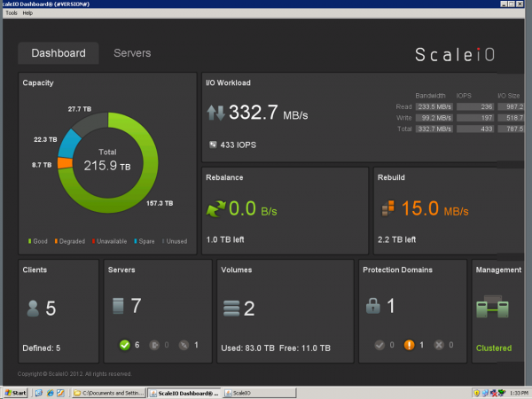Switch to the Servers tab
The width and height of the screenshot is (532, 399).
[132, 53]
